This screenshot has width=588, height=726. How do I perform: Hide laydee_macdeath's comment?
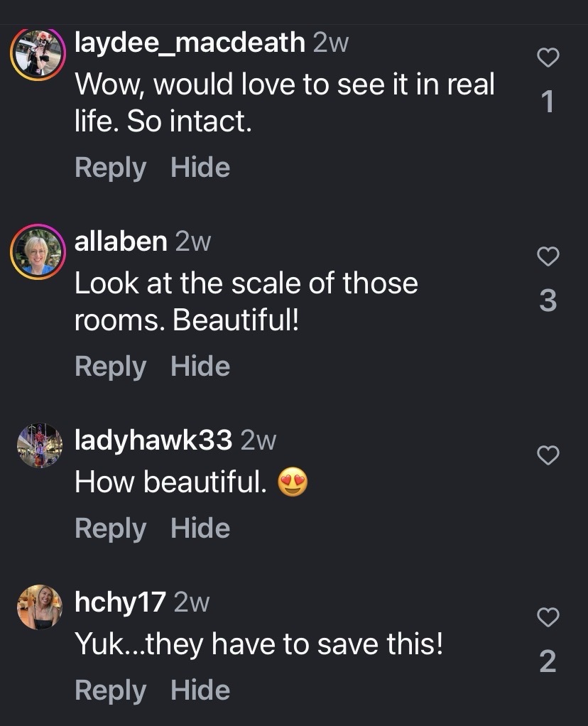[200, 168]
